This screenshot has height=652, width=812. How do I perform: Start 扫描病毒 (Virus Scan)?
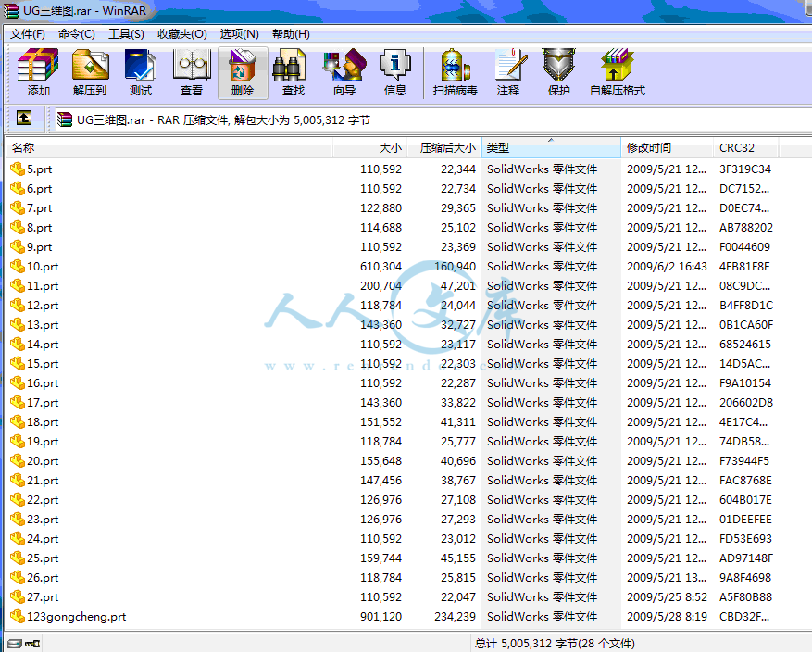click(x=456, y=72)
